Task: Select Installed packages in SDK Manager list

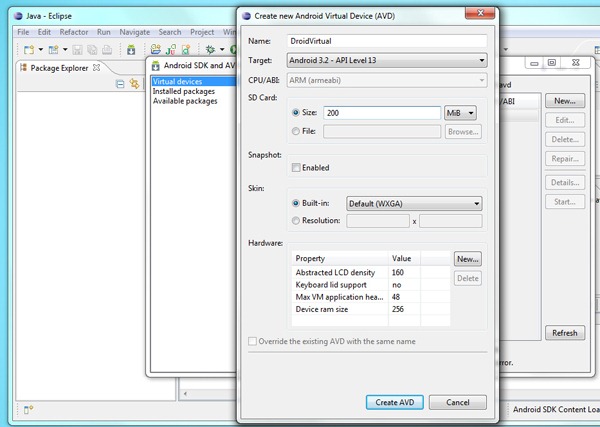Action: tap(184, 91)
